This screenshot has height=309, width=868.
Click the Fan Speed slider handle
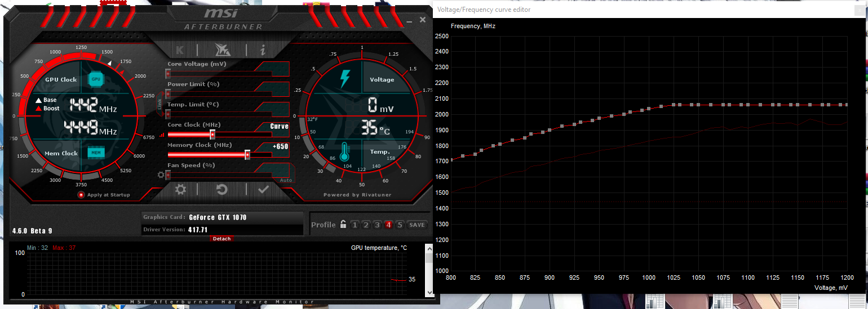168,175
